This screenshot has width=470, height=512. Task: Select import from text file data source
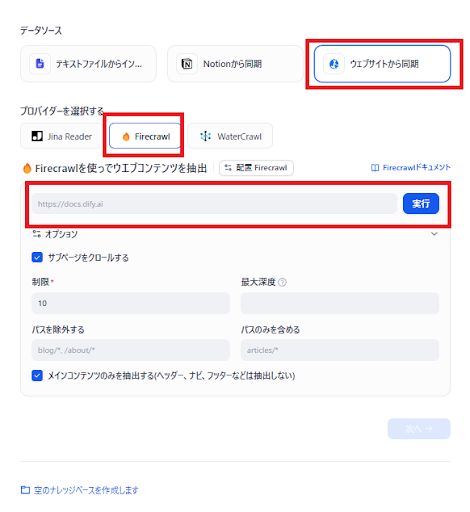[88, 64]
